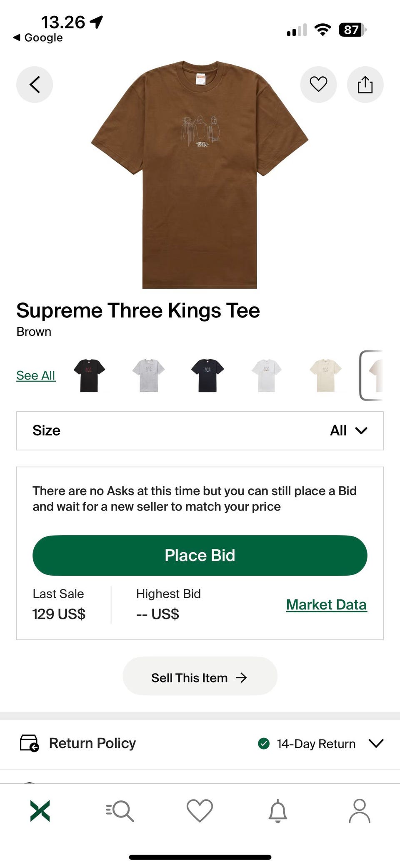The height and width of the screenshot is (868, 400).
Task: Select the navy tee colorway
Action: point(207,375)
